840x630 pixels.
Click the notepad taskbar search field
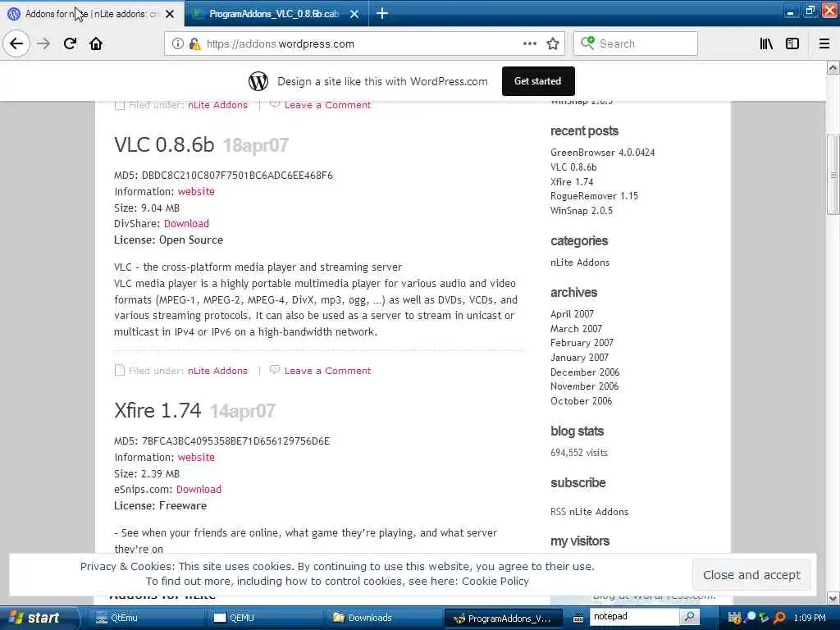(635, 617)
